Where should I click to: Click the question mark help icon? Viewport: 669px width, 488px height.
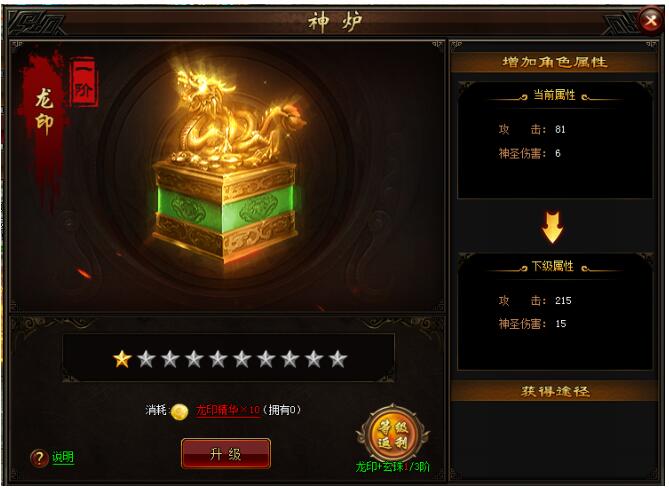(39, 458)
